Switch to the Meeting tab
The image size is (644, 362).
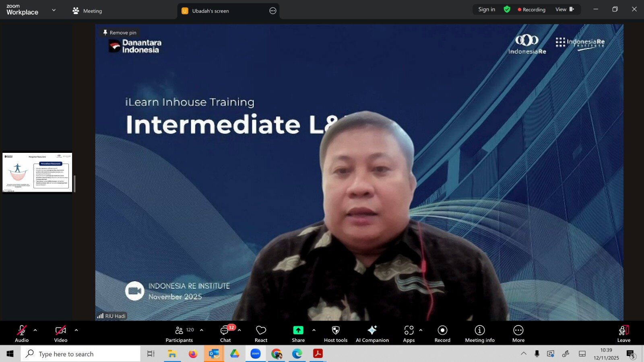(87, 11)
